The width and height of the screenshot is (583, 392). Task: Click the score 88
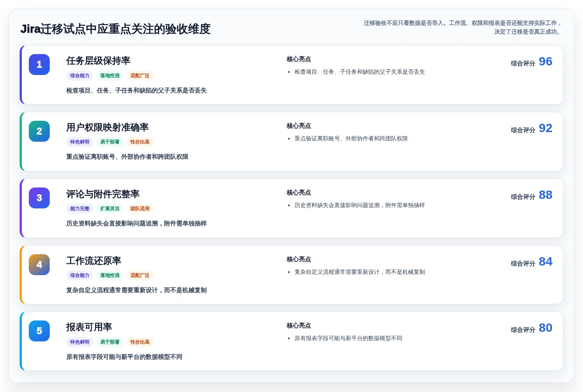[x=545, y=195]
